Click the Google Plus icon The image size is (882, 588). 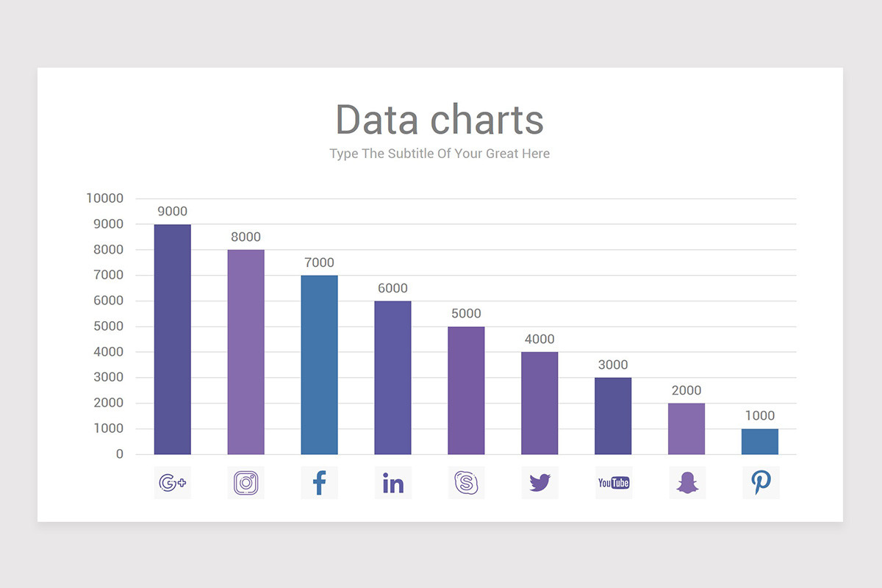[x=172, y=483]
